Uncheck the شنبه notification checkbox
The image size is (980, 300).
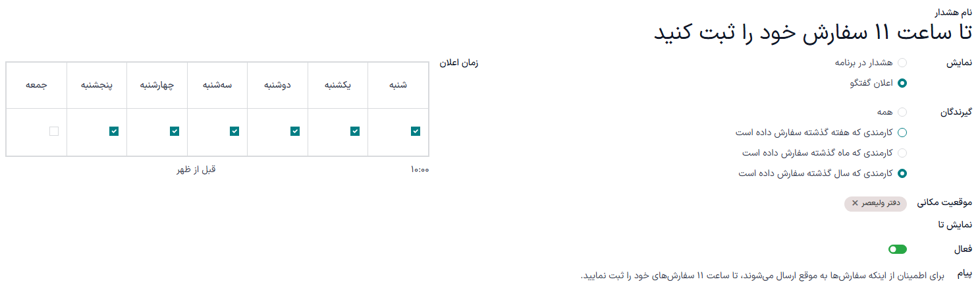[x=415, y=131]
